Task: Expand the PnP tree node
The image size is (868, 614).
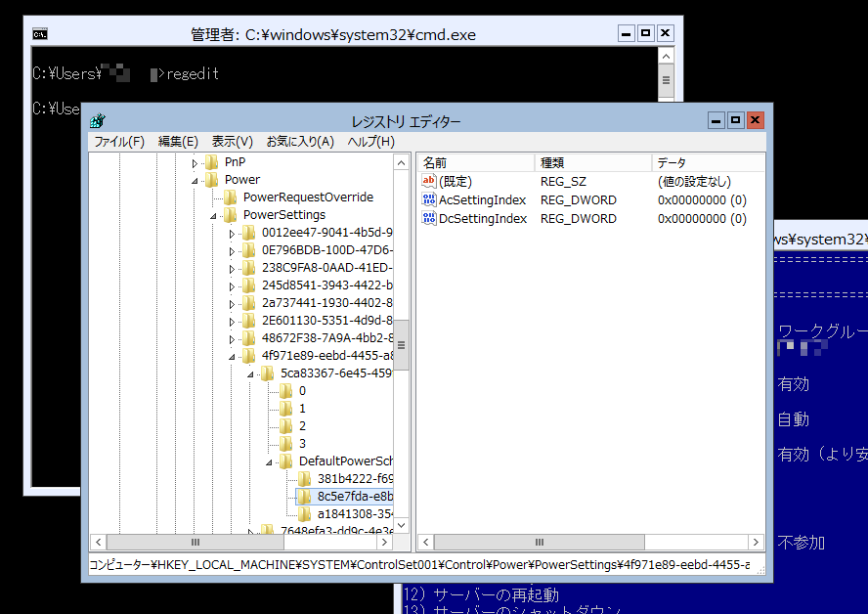Action: pos(195,163)
